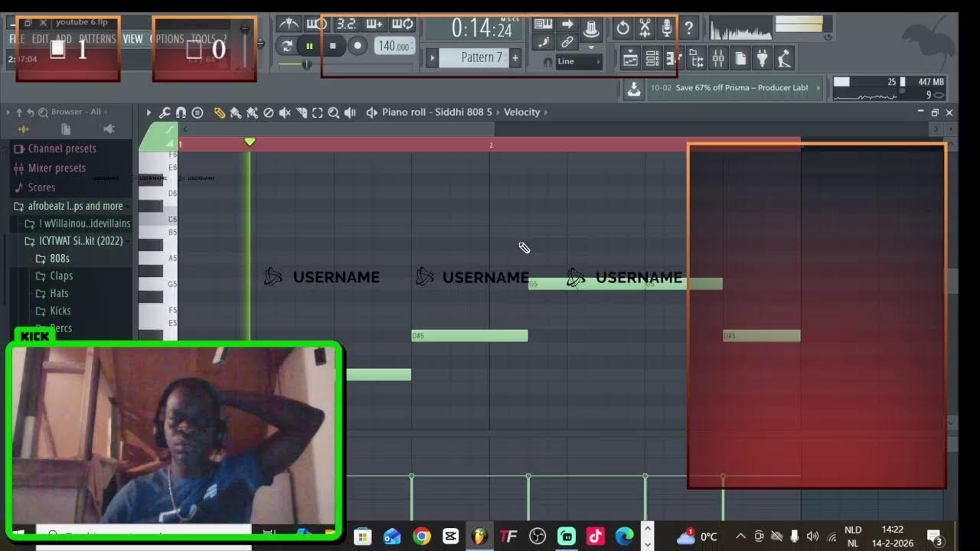Toggle the 3.2 countdown before recording
This screenshot has height=551, width=980.
346,24
